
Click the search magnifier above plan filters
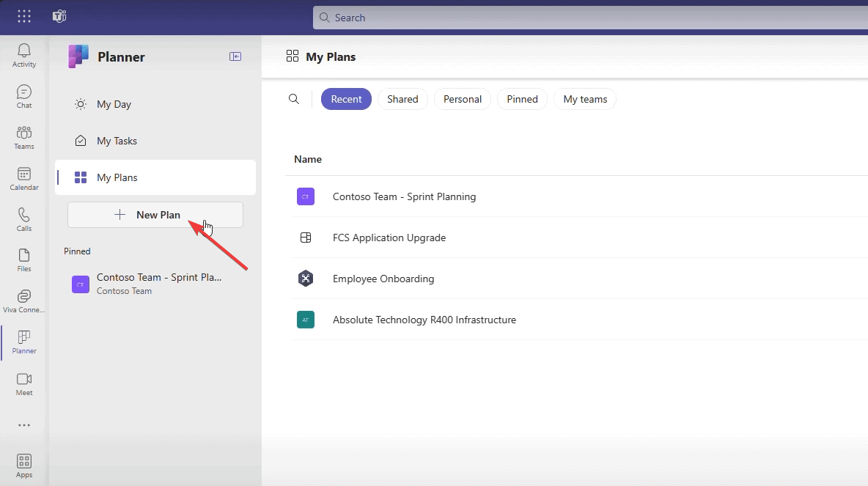(x=294, y=98)
